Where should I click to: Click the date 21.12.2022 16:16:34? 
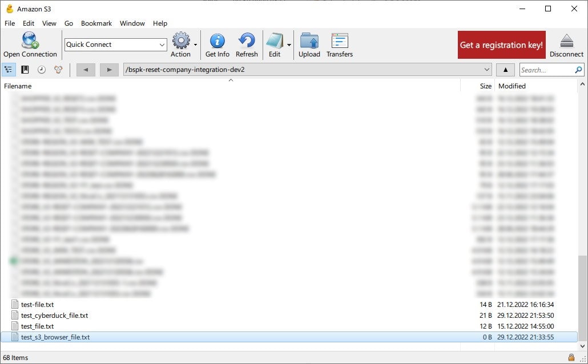(525, 305)
